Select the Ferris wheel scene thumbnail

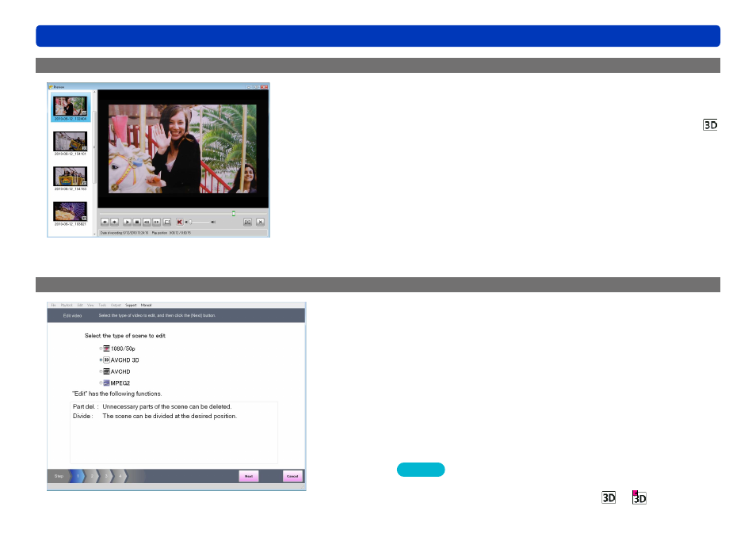click(71, 214)
